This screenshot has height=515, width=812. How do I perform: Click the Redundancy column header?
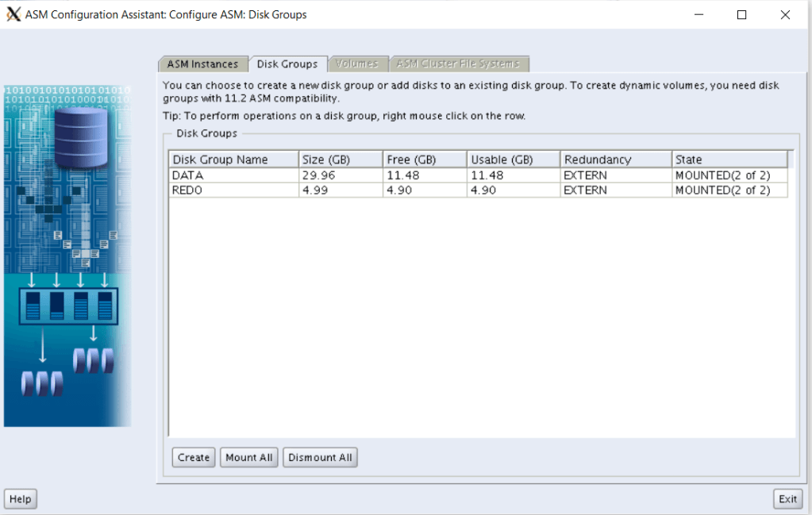(615, 159)
